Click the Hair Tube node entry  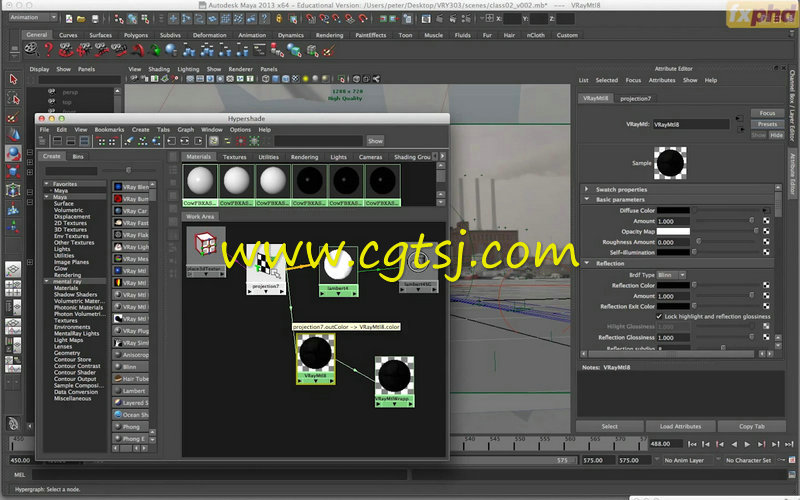pyautogui.click(x=131, y=379)
